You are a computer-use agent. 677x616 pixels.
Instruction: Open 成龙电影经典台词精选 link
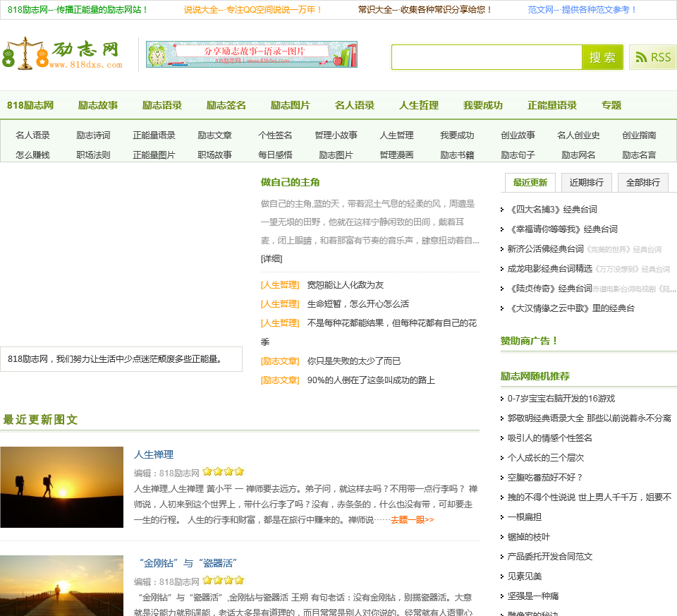(549, 269)
